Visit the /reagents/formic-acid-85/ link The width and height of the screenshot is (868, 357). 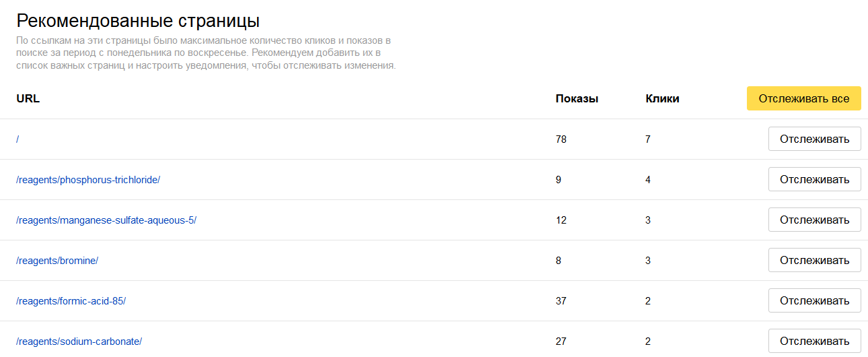pos(71,301)
